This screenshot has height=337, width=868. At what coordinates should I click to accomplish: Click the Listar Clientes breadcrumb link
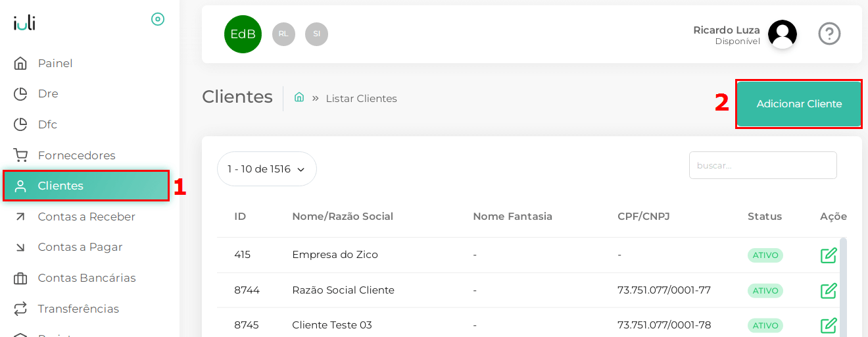(361, 99)
